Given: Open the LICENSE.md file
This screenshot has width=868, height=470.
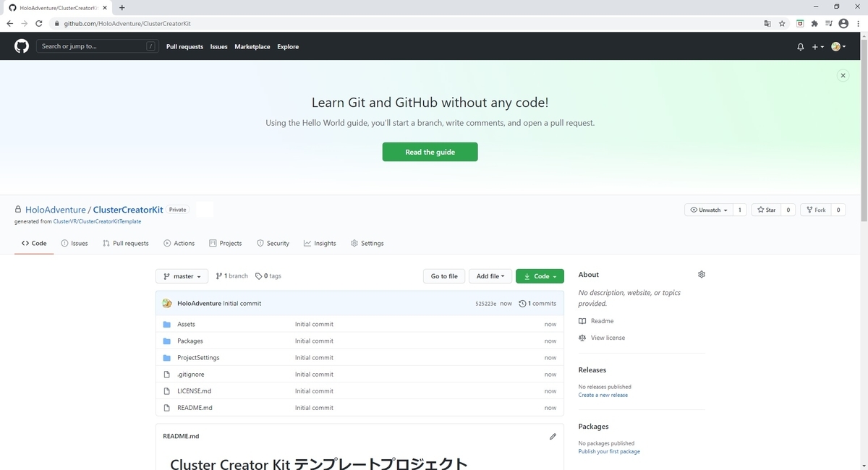Looking at the screenshot, I should click(x=195, y=391).
